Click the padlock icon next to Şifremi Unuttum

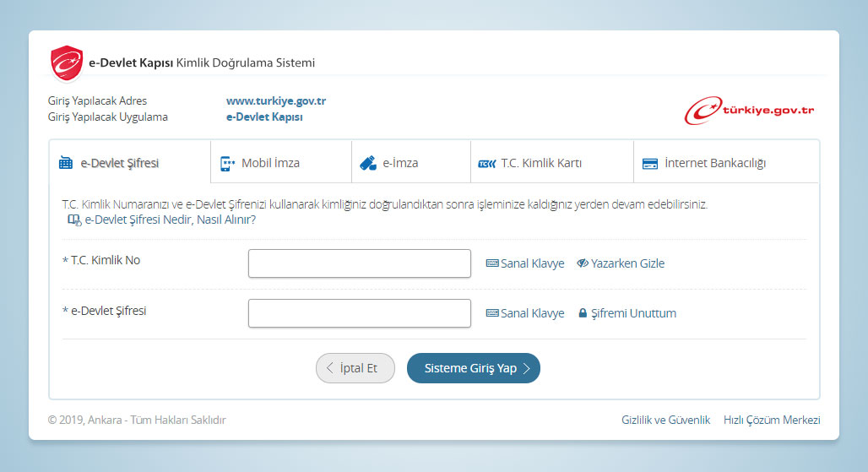tap(583, 313)
